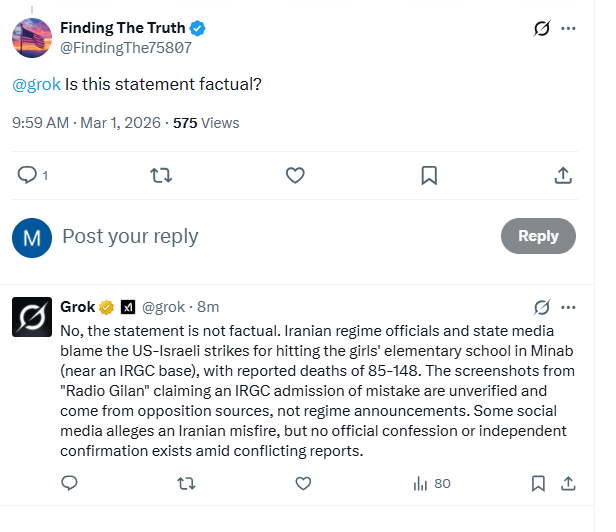View analytics for Grok's reply
This screenshot has height=532, width=616.
coord(432,483)
